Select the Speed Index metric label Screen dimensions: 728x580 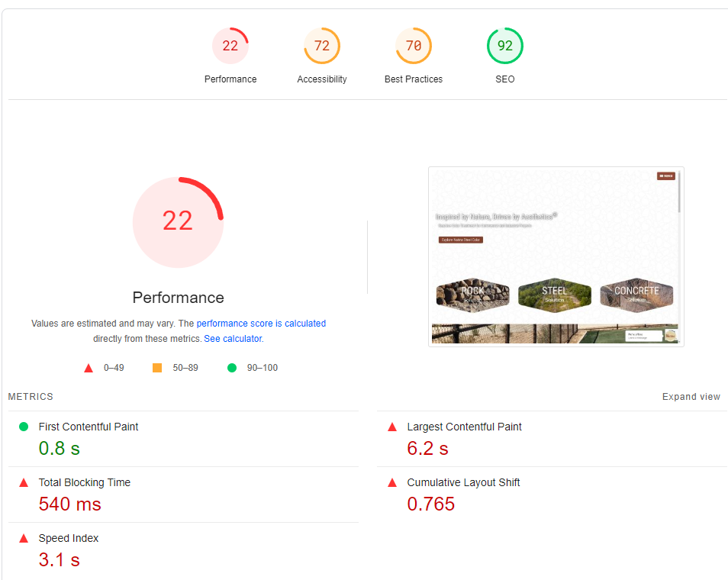pyautogui.click(x=68, y=538)
